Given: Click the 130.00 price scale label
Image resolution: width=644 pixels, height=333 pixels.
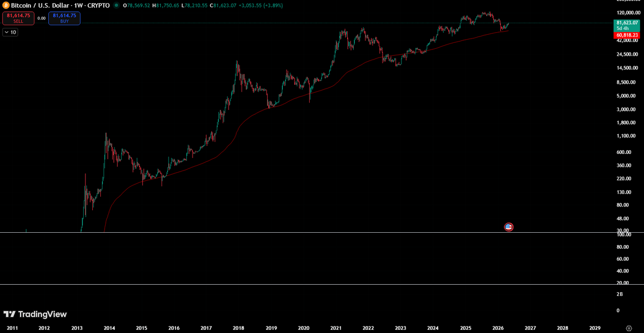Looking at the screenshot, I should pyautogui.click(x=624, y=191).
